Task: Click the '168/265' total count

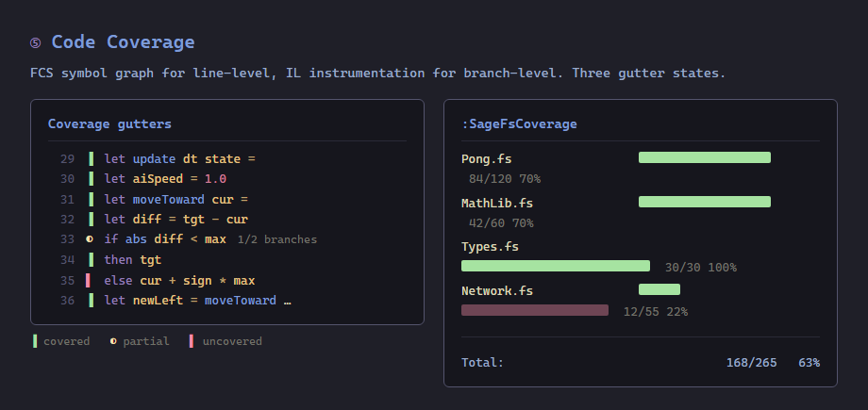Action: pos(752,363)
